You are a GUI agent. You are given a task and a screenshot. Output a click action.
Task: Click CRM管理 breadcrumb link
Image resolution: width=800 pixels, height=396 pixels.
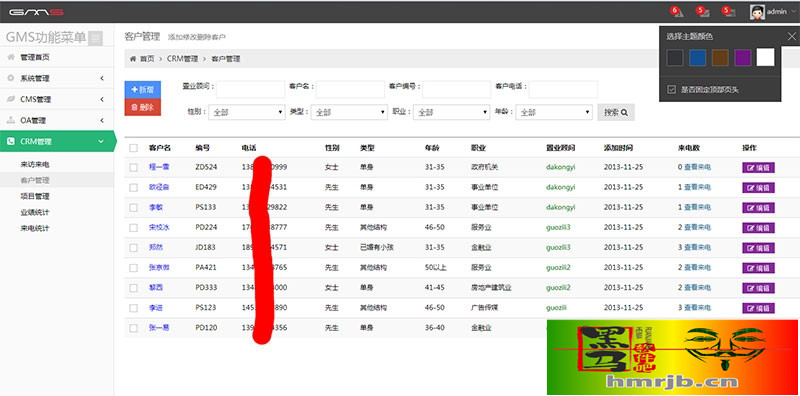pyautogui.click(x=182, y=59)
